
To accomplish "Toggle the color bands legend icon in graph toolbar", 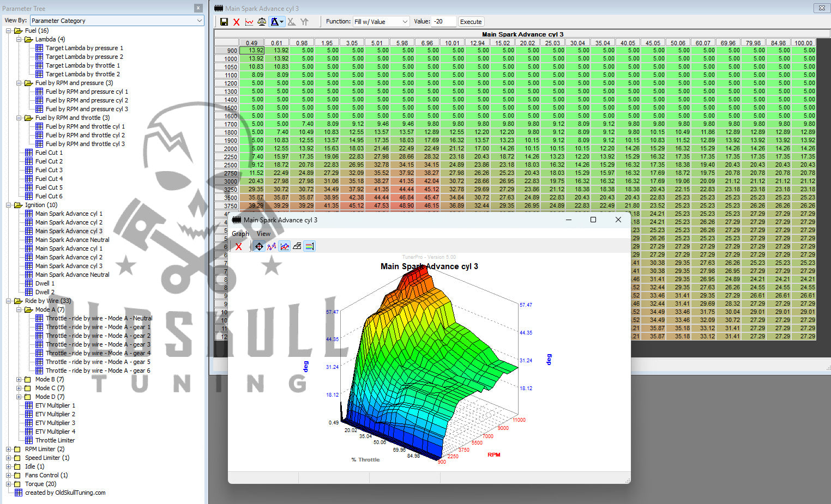I will [310, 246].
